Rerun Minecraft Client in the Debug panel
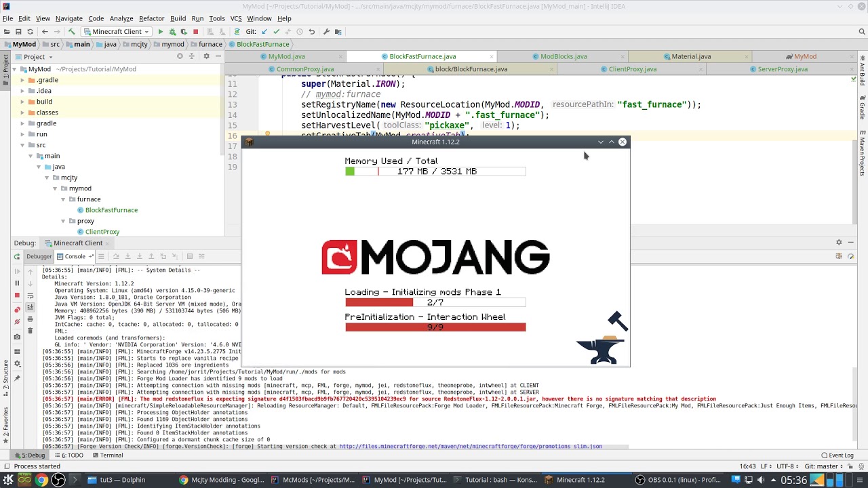 click(x=17, y=257)
